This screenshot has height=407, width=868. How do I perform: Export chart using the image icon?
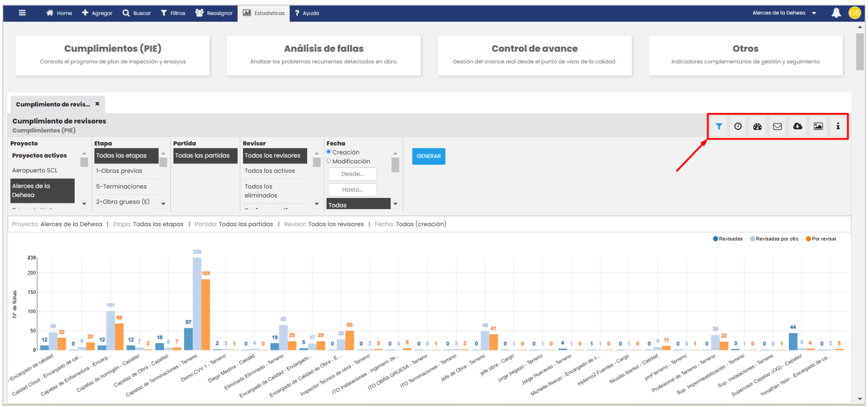818,126
